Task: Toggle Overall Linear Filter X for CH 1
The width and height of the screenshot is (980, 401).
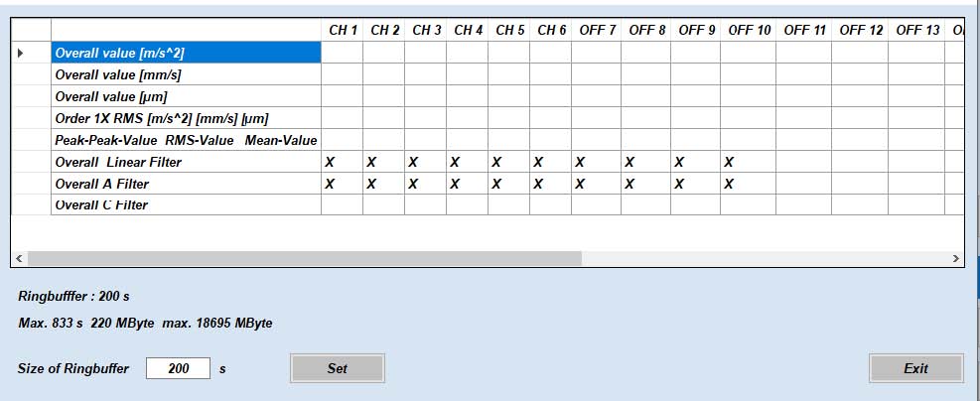Action: point(342,163)
